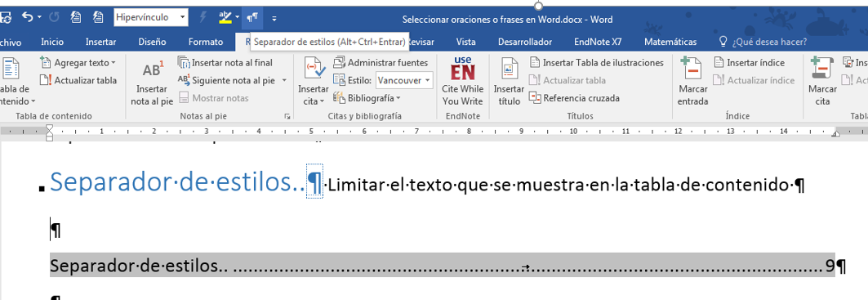
Task: Switch to the Diseño tab
Action: tap(152, 42)
